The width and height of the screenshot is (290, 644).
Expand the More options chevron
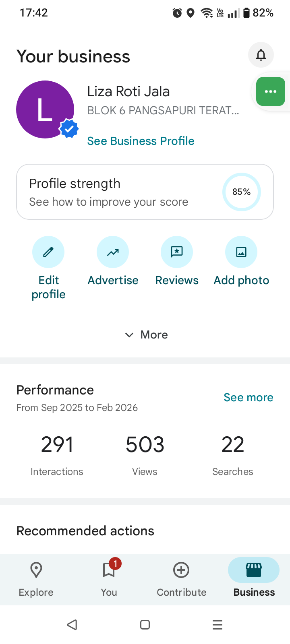146,335
